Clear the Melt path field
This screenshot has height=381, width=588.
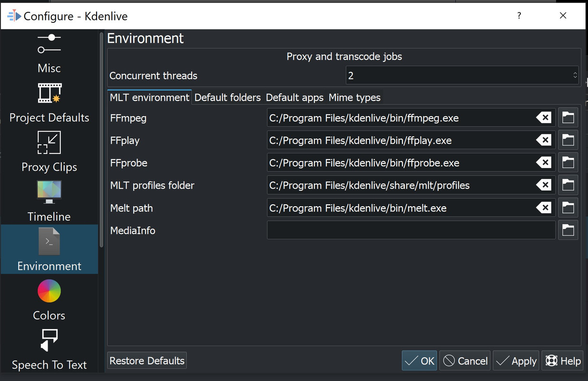(x=544, y=208)
